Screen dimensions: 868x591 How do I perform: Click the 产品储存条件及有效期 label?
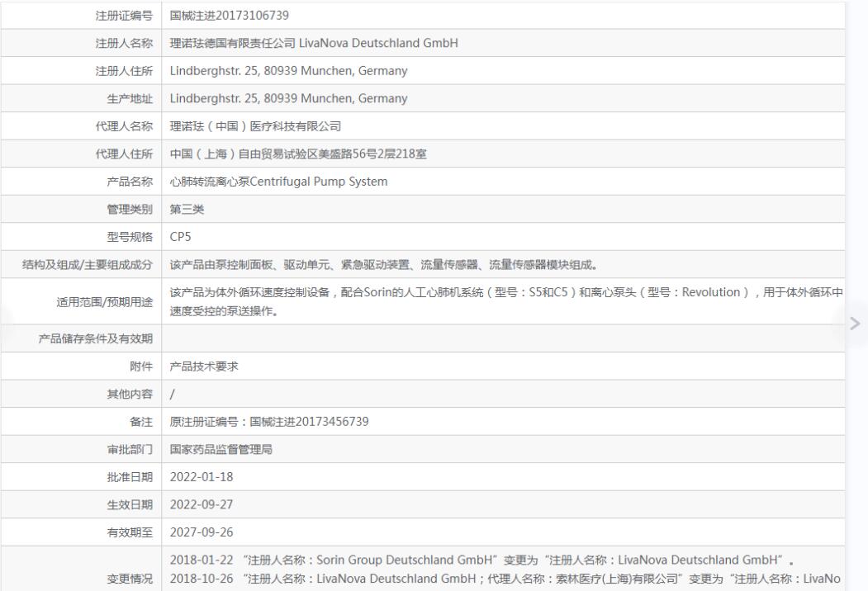point(96,338)
